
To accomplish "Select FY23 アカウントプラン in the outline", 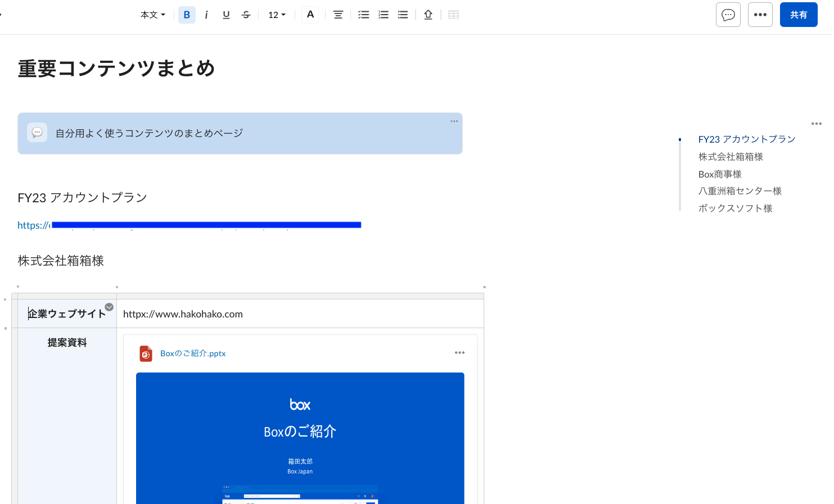I will 747,139.
